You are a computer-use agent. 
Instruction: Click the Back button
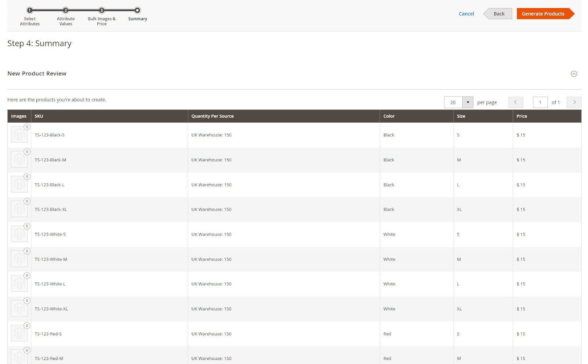click(x=499, y=14)
